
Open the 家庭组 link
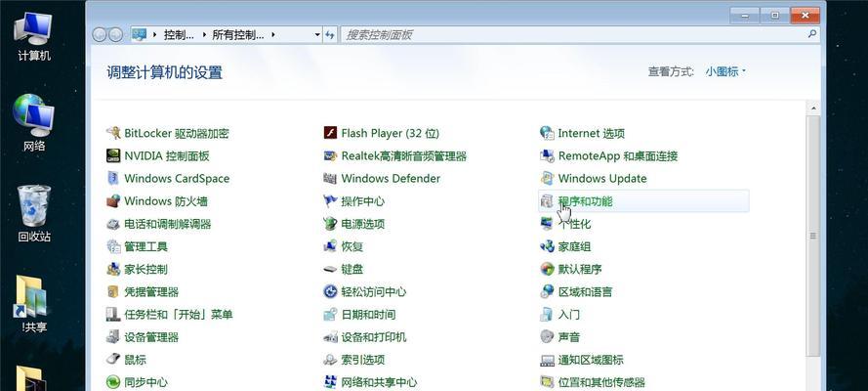[574, 246]
